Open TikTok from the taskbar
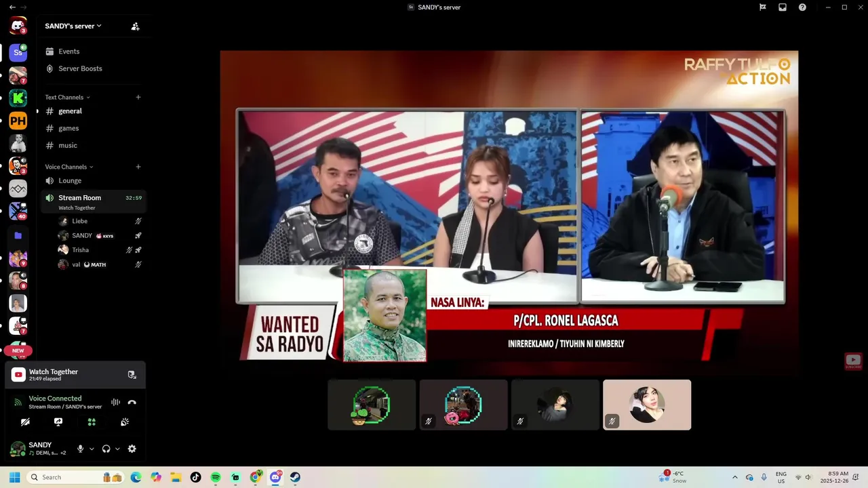 click(195, 477)
